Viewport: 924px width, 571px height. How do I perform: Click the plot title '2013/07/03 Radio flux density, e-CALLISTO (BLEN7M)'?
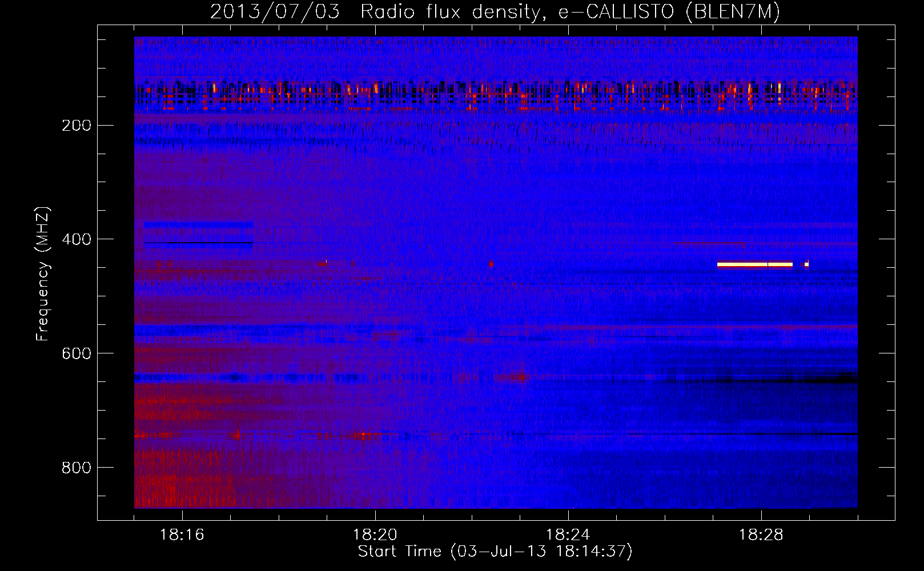tap(495, 11)
